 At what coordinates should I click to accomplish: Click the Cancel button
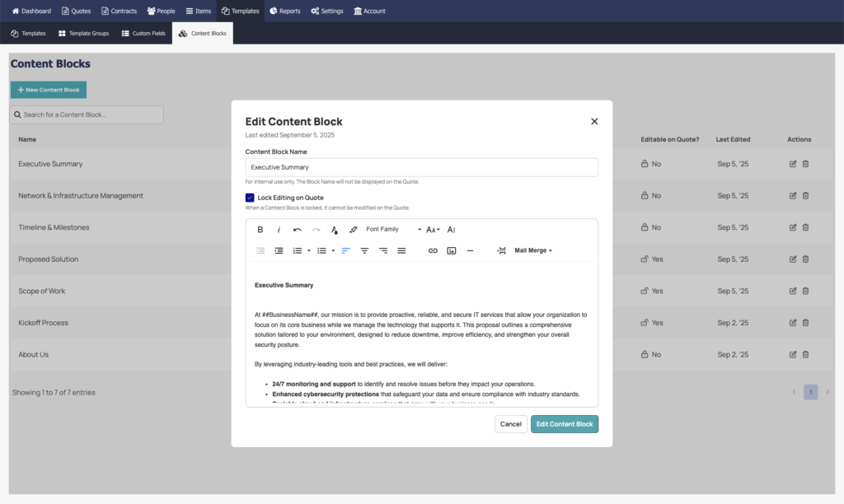coord(510,424)
